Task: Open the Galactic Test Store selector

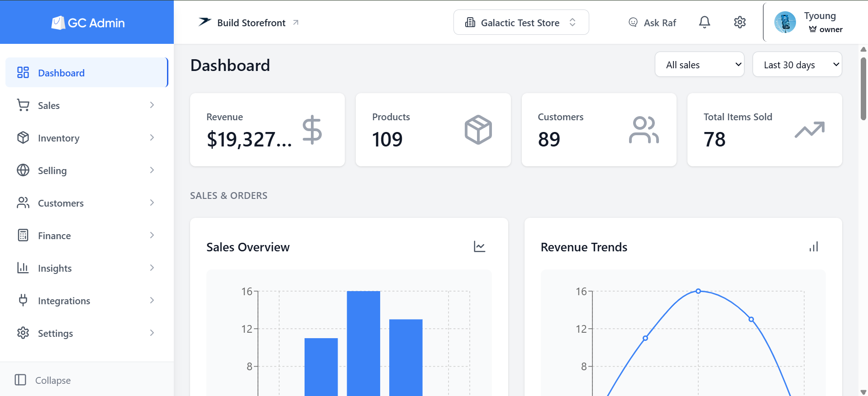Action: click(521, 22)
